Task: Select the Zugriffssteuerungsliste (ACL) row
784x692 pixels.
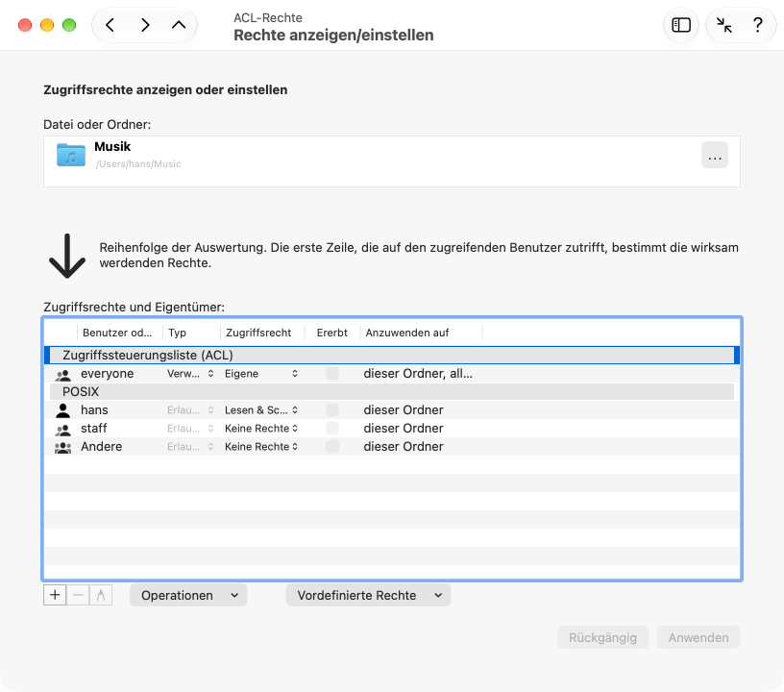Action: (x=391, y=355)
